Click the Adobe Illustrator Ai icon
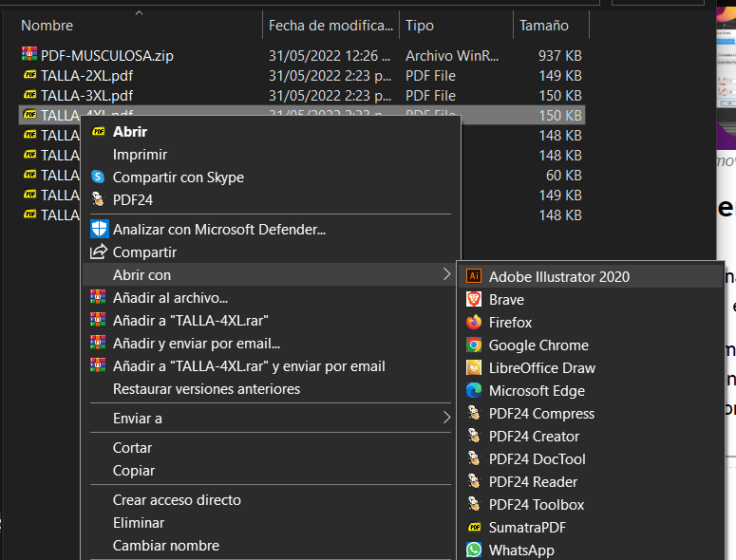This screenshot has height=560, width=736. point(474,276)
